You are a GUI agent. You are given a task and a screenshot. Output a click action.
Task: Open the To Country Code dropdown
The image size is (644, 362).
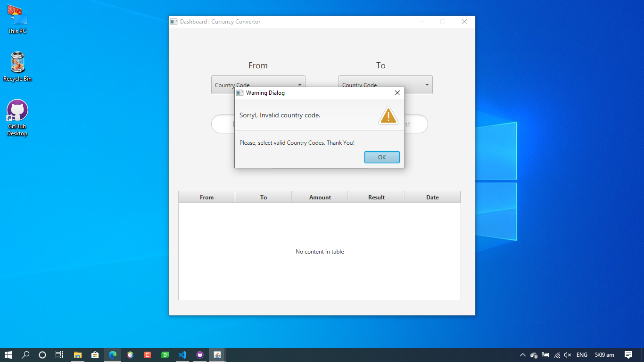pyautogui.click(x=386, y=85)
